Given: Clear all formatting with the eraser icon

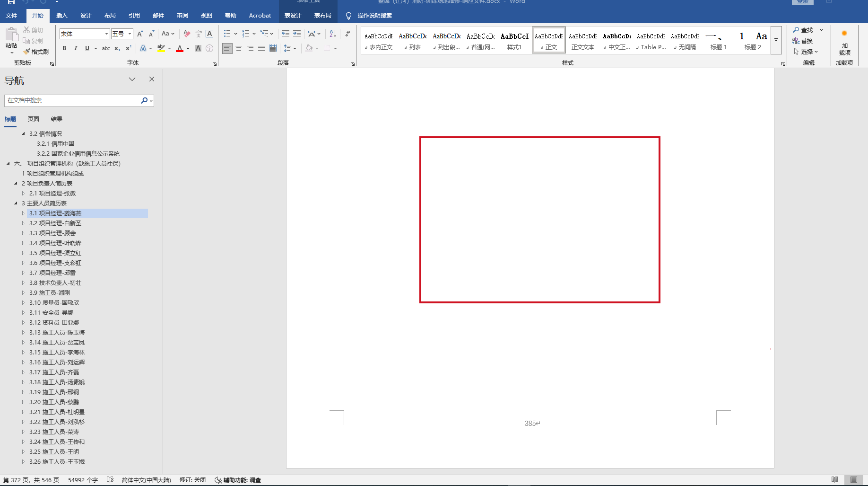Looking at the screenshot, I should pyautogui.click(x=187, y=34).
